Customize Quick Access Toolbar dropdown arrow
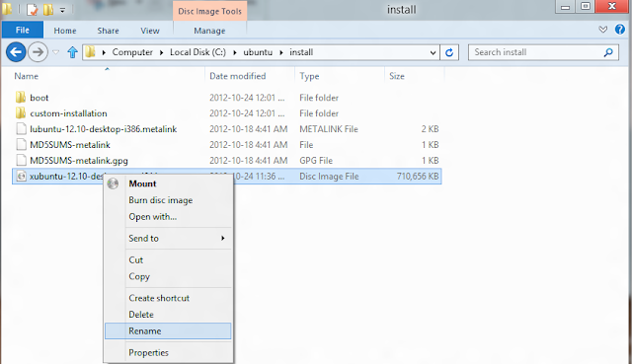Viewport: 632px width, 364px height. pos(62,10)
